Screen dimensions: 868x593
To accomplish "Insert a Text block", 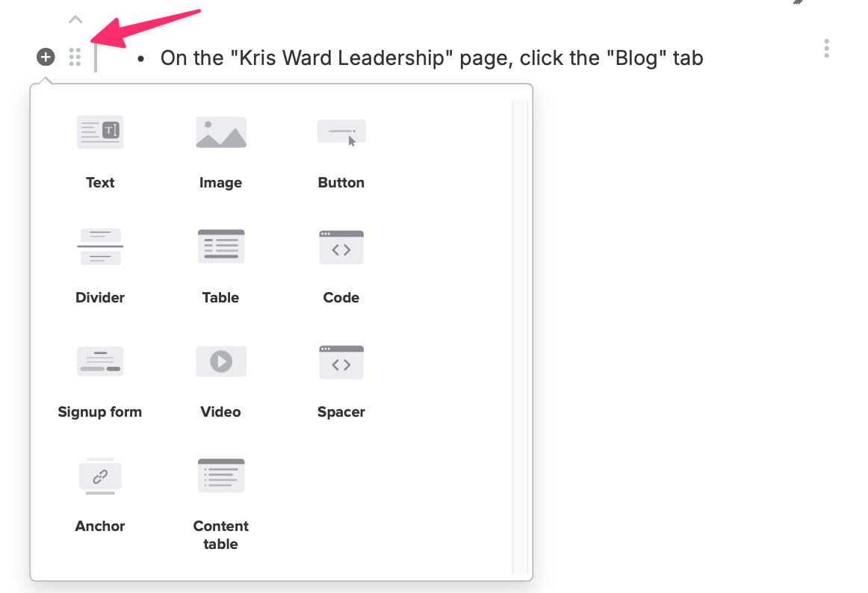I will coord(100,149).
